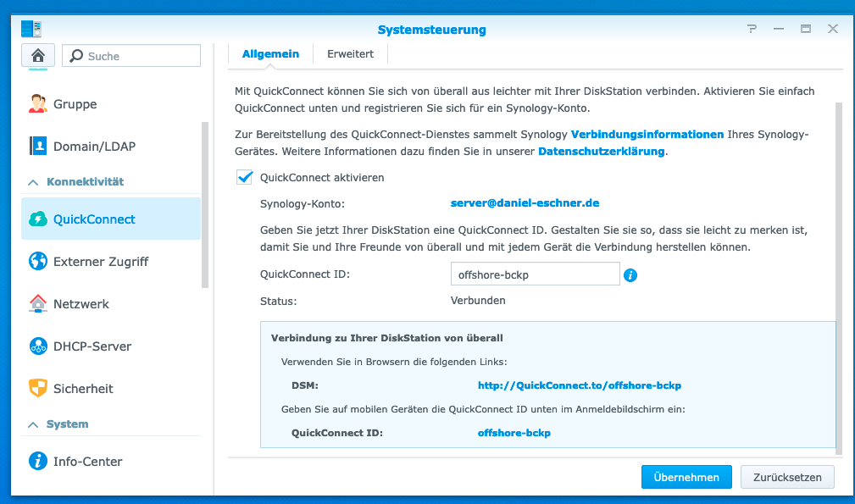This screenshot has width=855, height=504.
Task: Open Gruppe via its people icon
Action: pyautogui.click(x=38, y=104)
